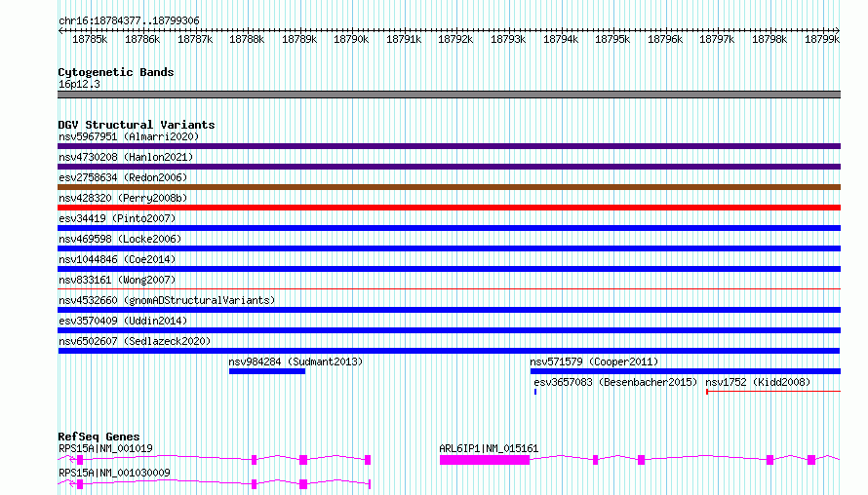The image size is (868, 495).
Task: Click the blue bar under nsv469598 Locke2006
Action: (449, 248)
